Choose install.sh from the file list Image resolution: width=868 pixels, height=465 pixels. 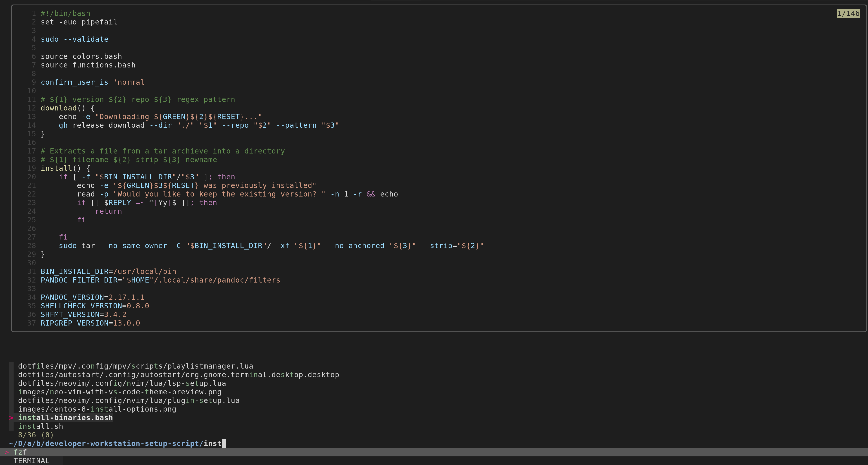pos(41,426)
